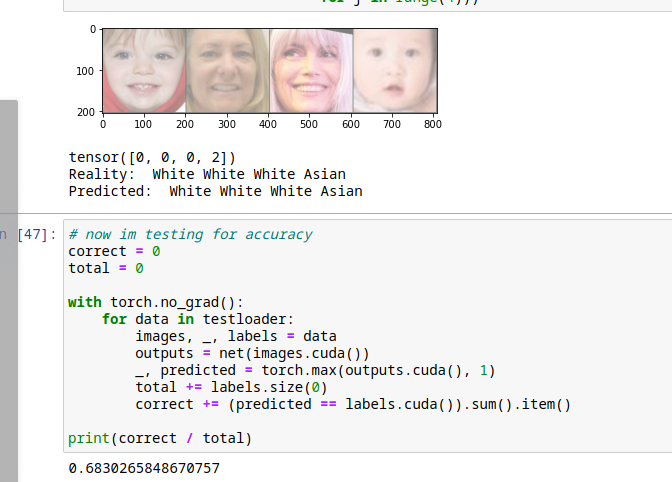Click the Reality labels output line
The width and height of the screenshot is (672, 482).
tap(206, 174)
